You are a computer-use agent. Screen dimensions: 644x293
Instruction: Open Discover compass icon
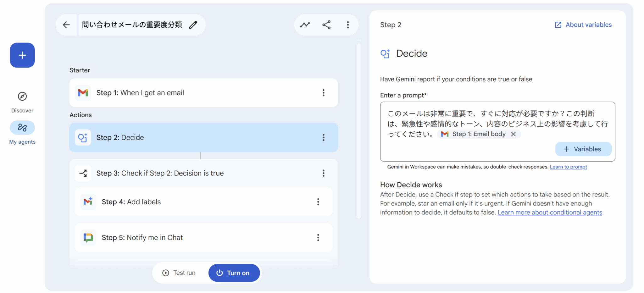(x=22, y=97)
